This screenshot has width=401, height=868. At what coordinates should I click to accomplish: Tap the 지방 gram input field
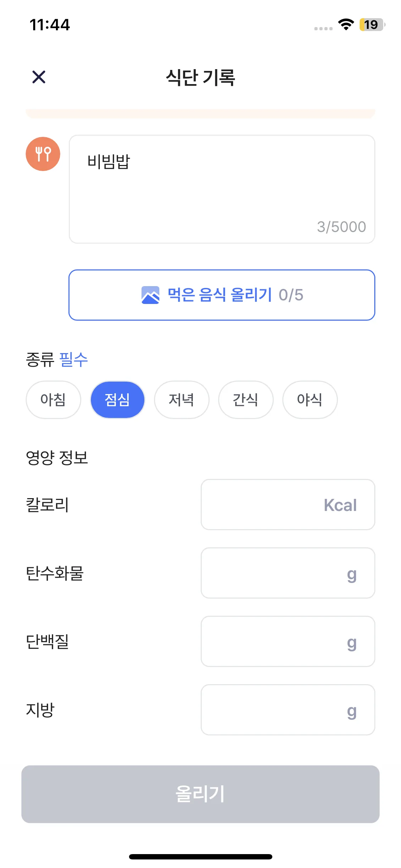coord(288,710)
